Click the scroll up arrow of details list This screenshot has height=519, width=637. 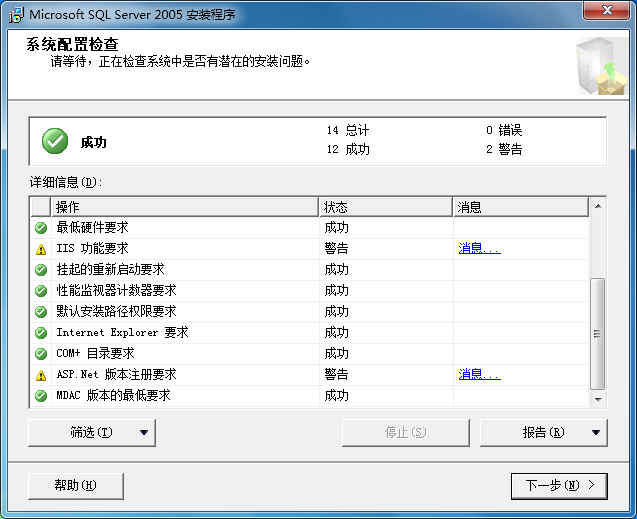point(598,206)
